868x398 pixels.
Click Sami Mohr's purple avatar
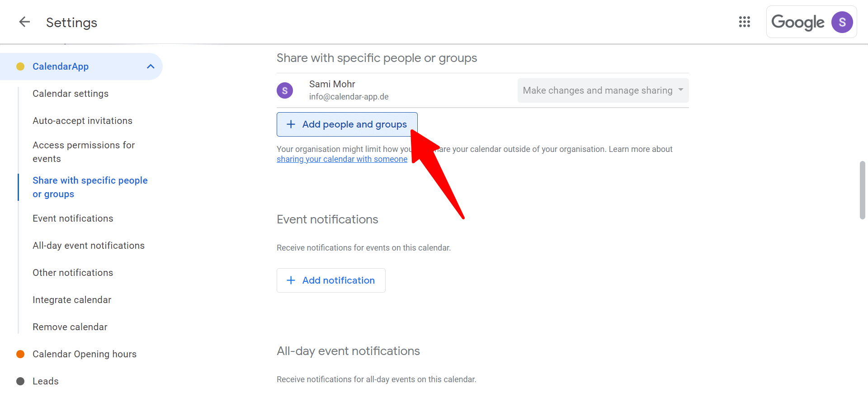pyautogui.click(x=285, y=90)
